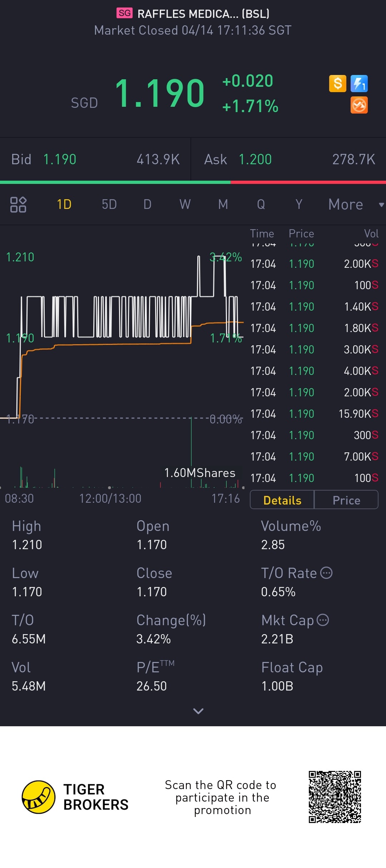Select the 5D chart period
This screenshot has height=868, width=386.
(x=109, y=205)
